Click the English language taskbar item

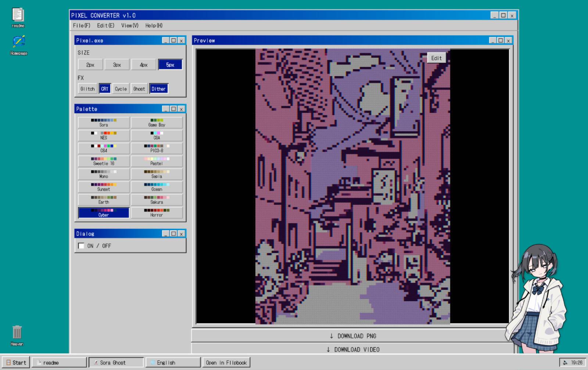(173, 363)
